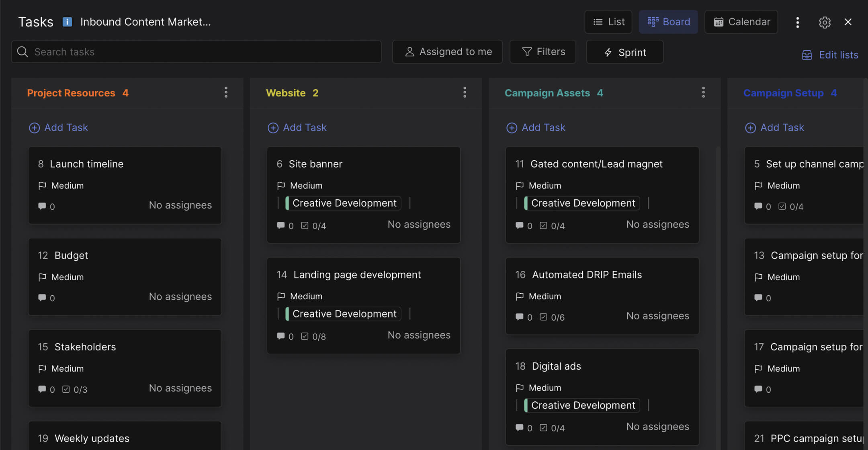This screenshot has height=450, width=868.
Task: Switch to the Calendar view
Action: (x=741, y=22)
